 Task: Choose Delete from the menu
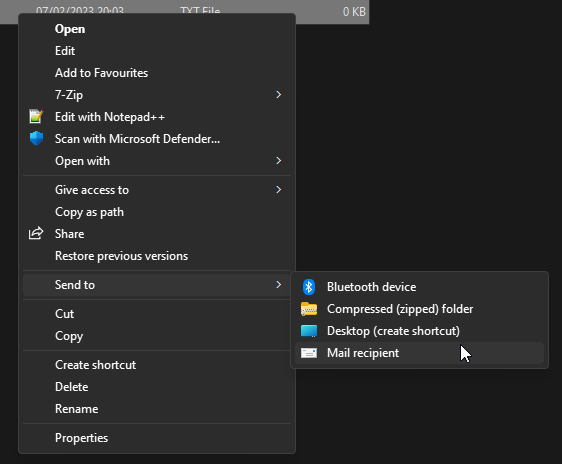point(157,387)
